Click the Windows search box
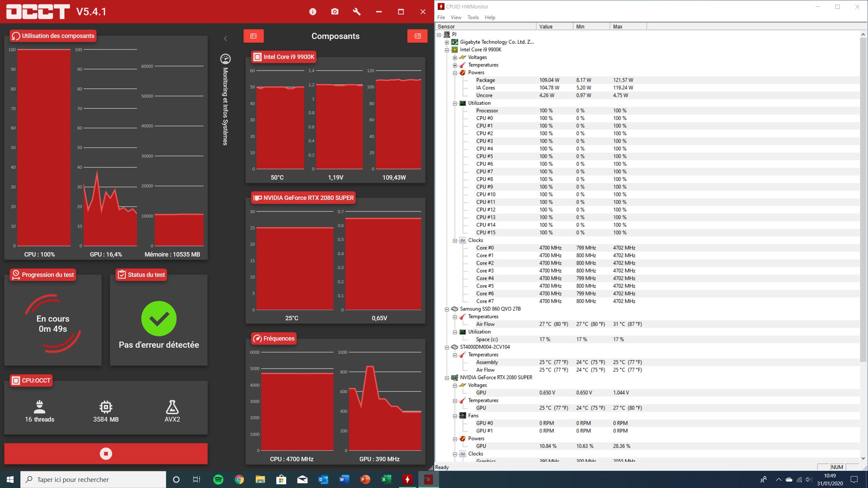 (x=93, y=480)
